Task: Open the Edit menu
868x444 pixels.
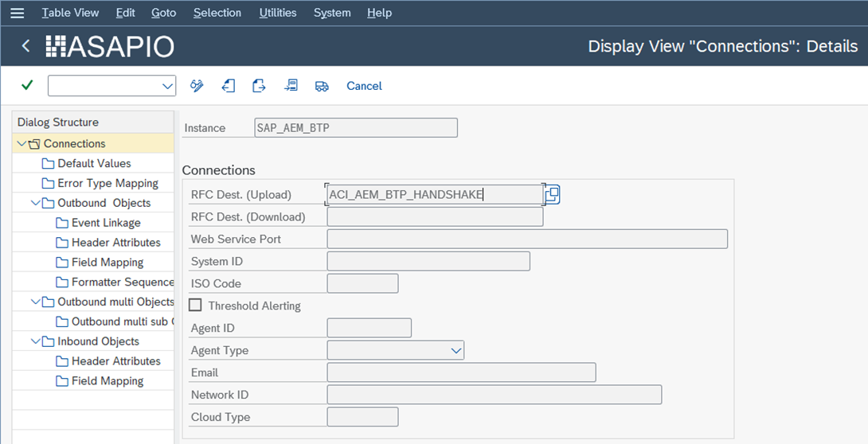Action: pos(125,13)
